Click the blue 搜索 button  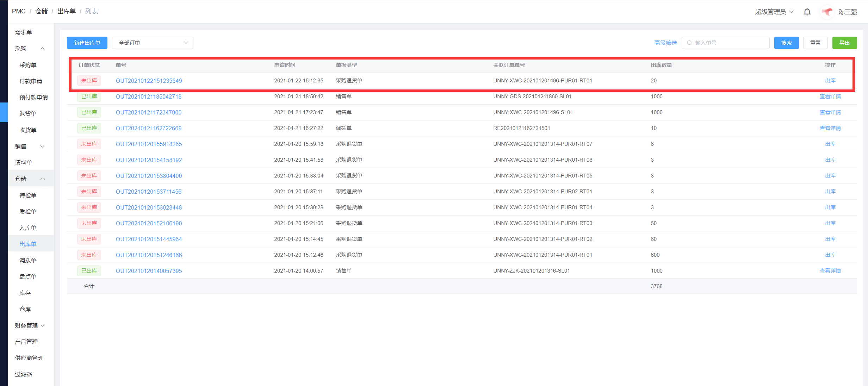[x=786, y=43]
